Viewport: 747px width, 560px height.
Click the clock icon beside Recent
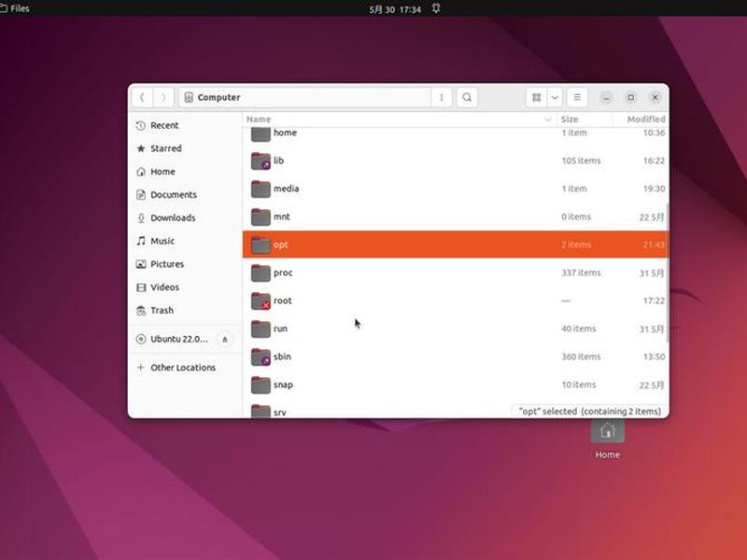[x=141, y=125]
